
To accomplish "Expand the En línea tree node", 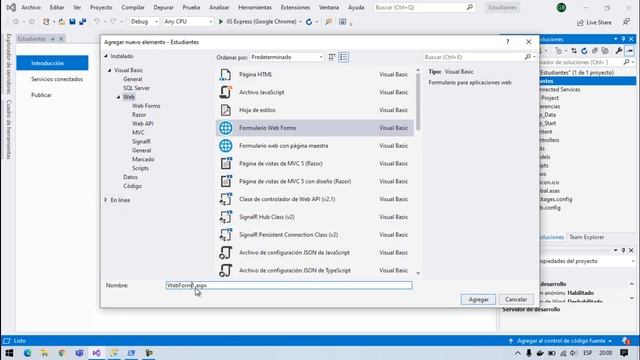I will click(x=106, y=200).
